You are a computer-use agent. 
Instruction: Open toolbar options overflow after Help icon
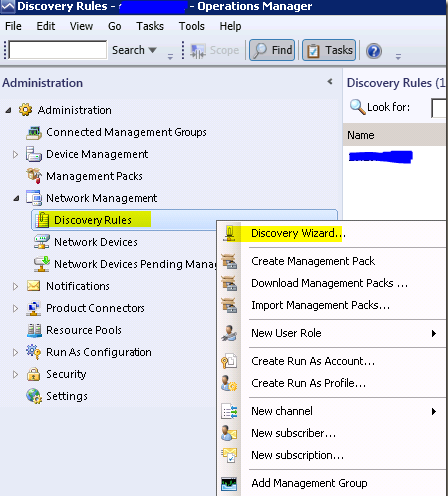tap(398, 56)
